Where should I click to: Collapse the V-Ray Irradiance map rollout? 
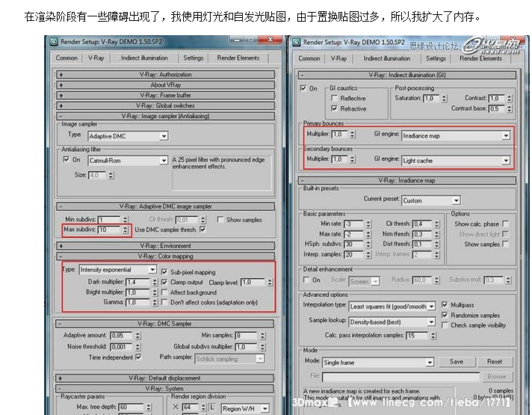pyautogui.click(x=407, y=181)
